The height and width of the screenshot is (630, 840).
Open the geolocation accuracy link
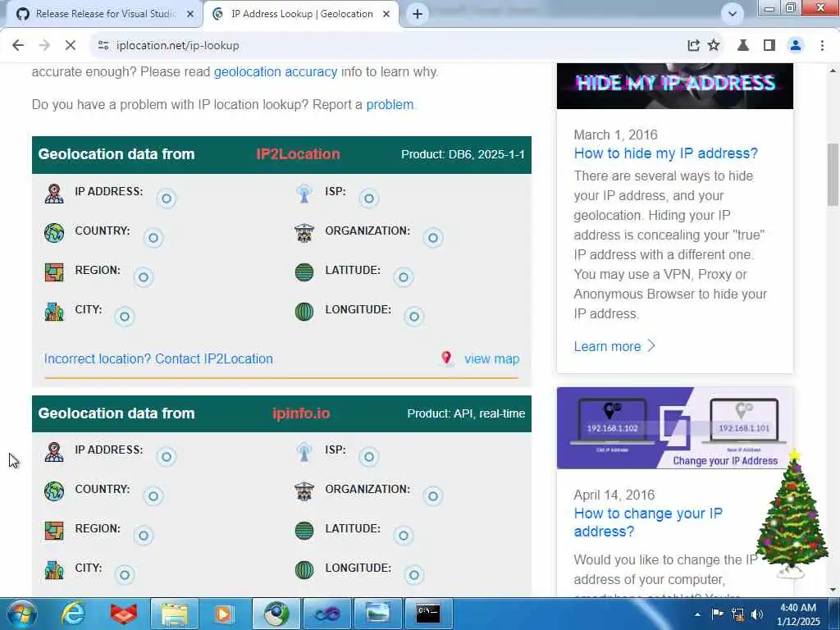pos(276,72)
